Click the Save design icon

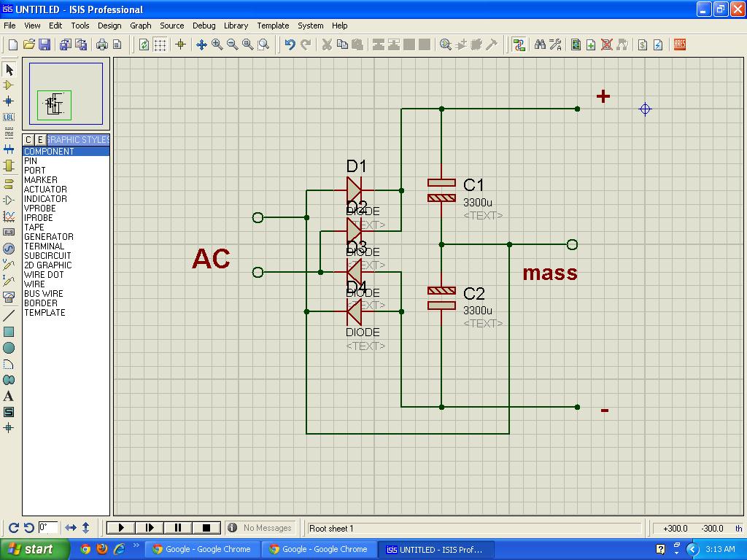pos(44,44)
